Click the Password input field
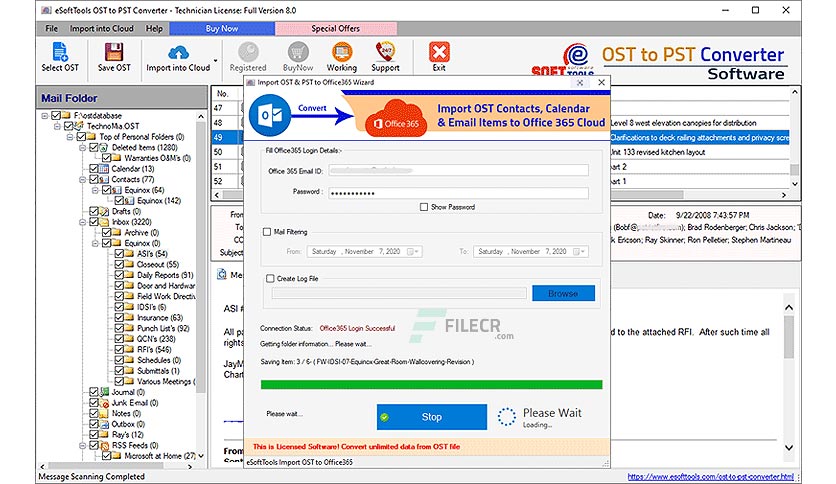Viewport: 836px width, 484px height. coord(459,193)
